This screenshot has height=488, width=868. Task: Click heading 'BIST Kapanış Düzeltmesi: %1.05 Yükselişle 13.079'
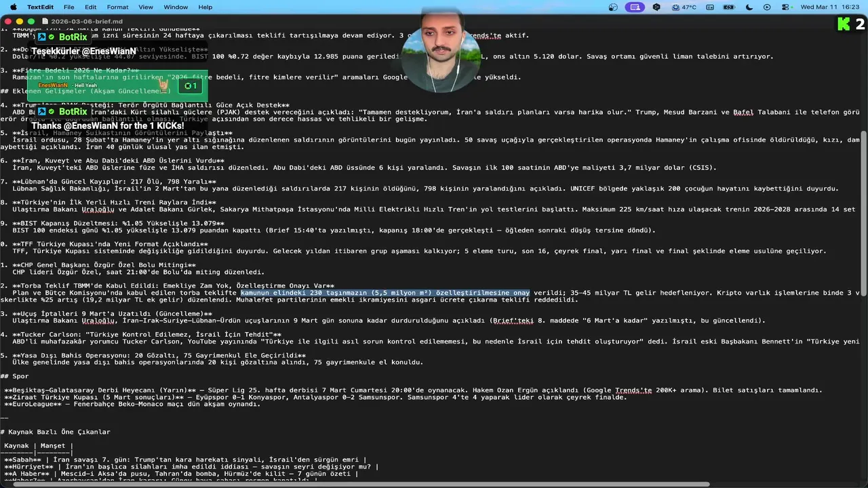click(118, 224)
